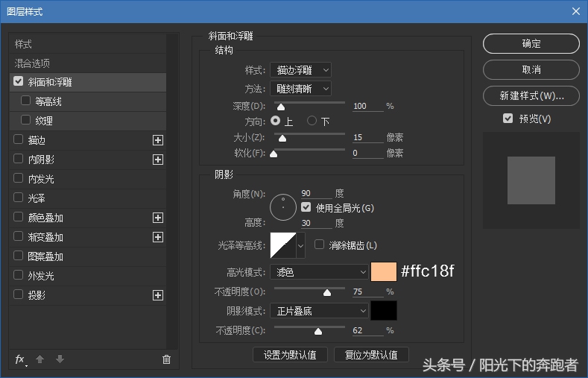Click the move effect up arrow
Viewport: 588px width, 378px height.
39,359
